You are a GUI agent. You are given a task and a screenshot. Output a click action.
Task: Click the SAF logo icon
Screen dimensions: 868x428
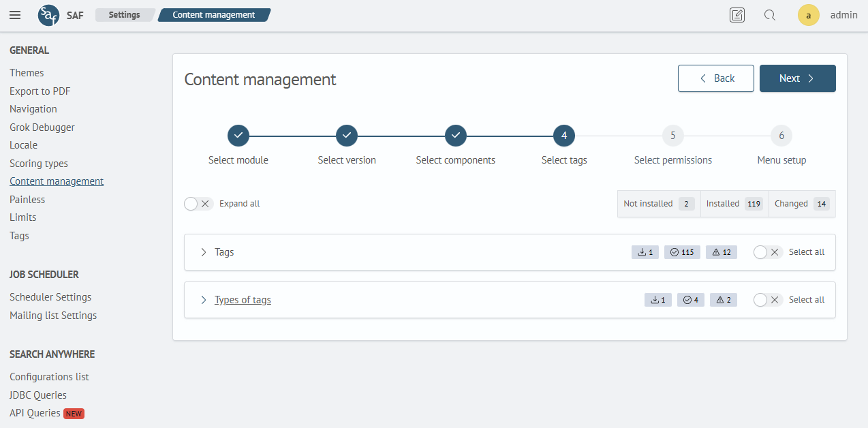(x=48, y=15)
